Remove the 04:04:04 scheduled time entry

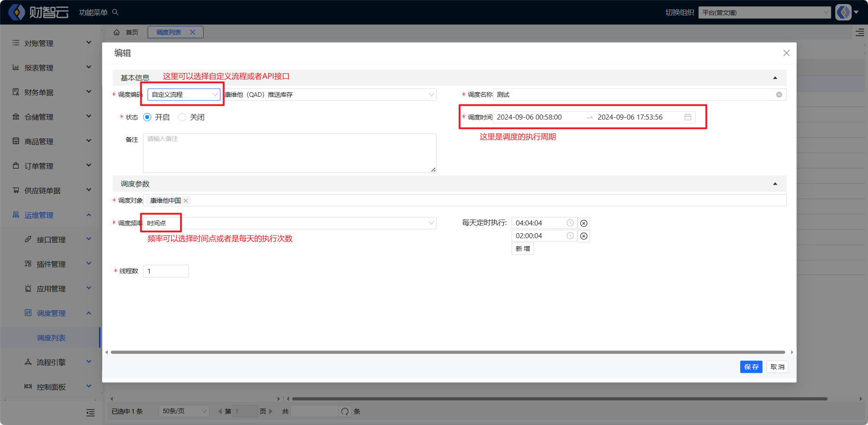(x=584, y=223)
